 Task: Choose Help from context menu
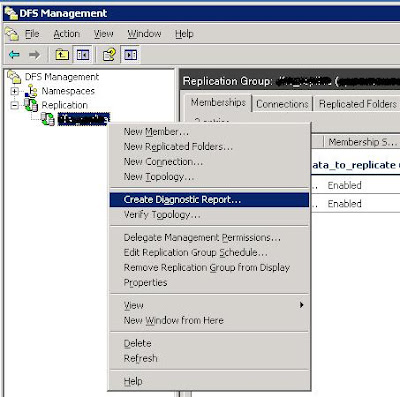[209, 381]
